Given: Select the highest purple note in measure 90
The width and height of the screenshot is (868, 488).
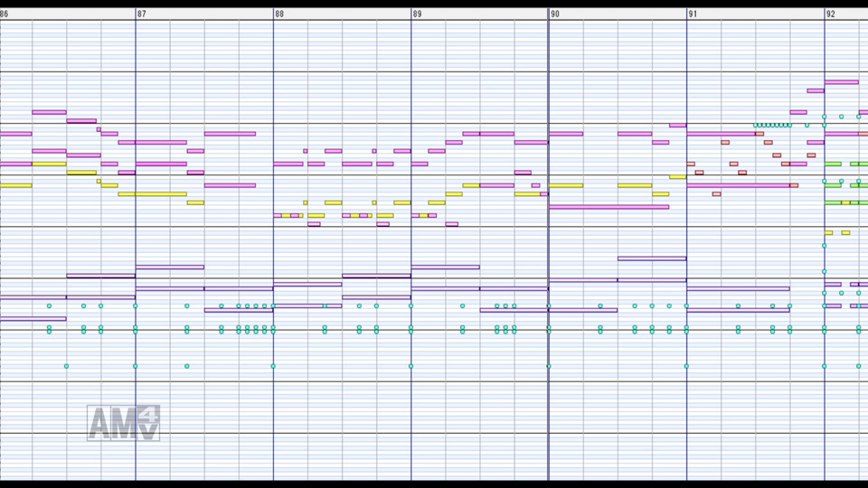Looking at the screenshot, I should tap(652, 258).
